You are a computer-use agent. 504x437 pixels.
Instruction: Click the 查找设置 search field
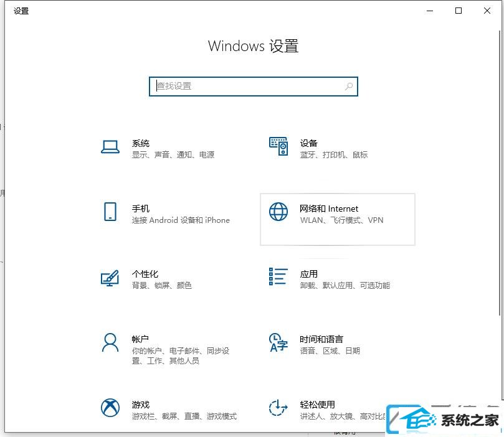pyautogui.click(x=254, y=87)
